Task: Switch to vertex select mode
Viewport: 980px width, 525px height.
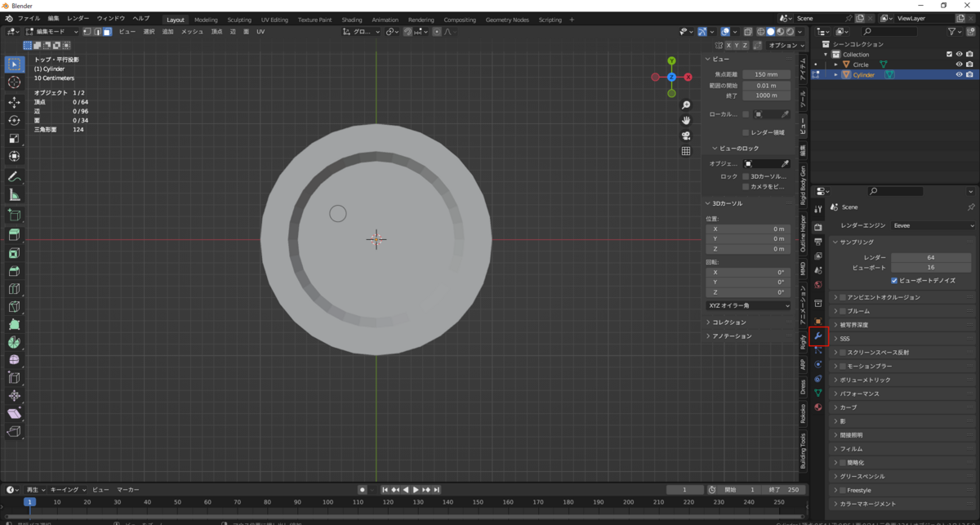Action: pos(87,31)
